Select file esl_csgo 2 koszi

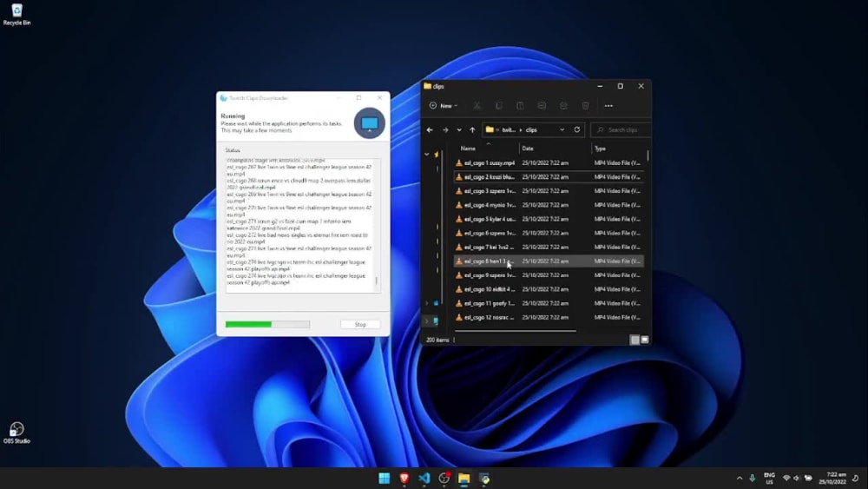click(x=549, y=177)
